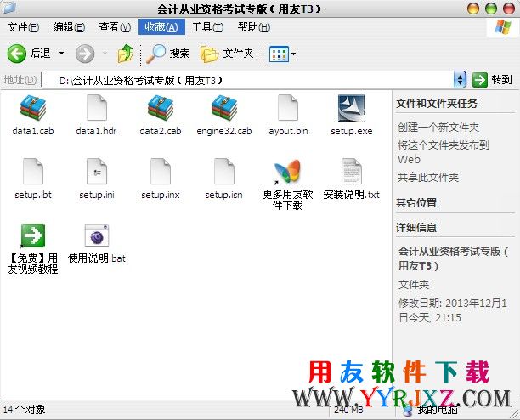Click the 14 个对象 status bar text
The width and height of the screenshot is (520, 420).
pyautogui.click(x=24, y=410)
